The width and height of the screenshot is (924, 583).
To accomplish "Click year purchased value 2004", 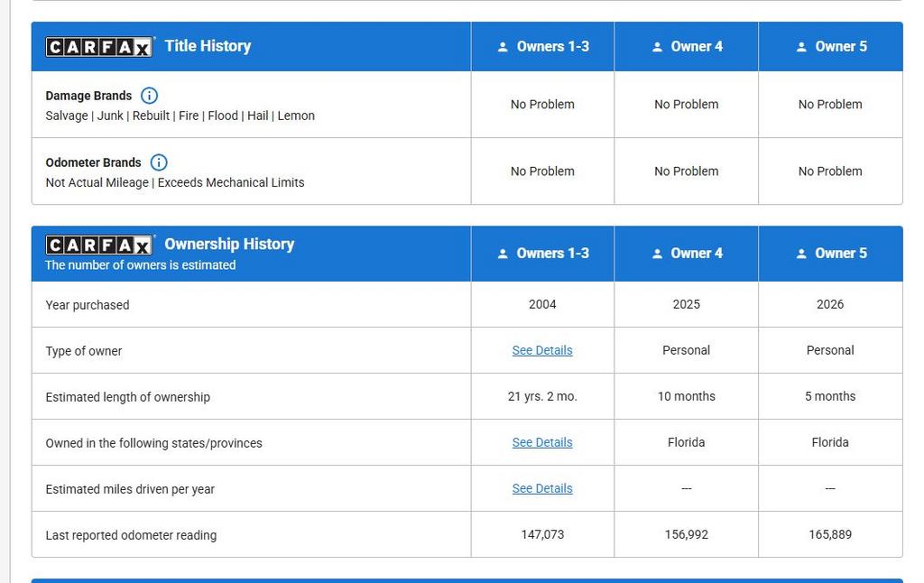I will coord(542,304).
